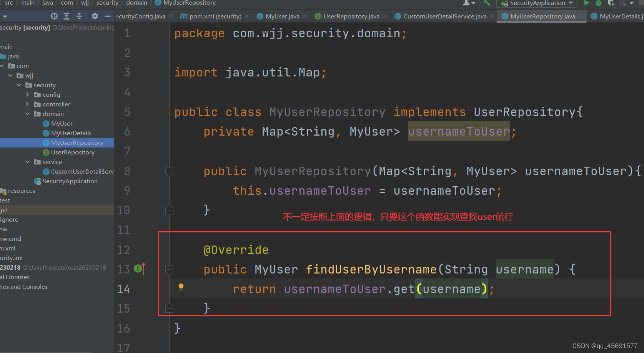
Task: Click the Profiler run icon
Action: coord(623,3)
